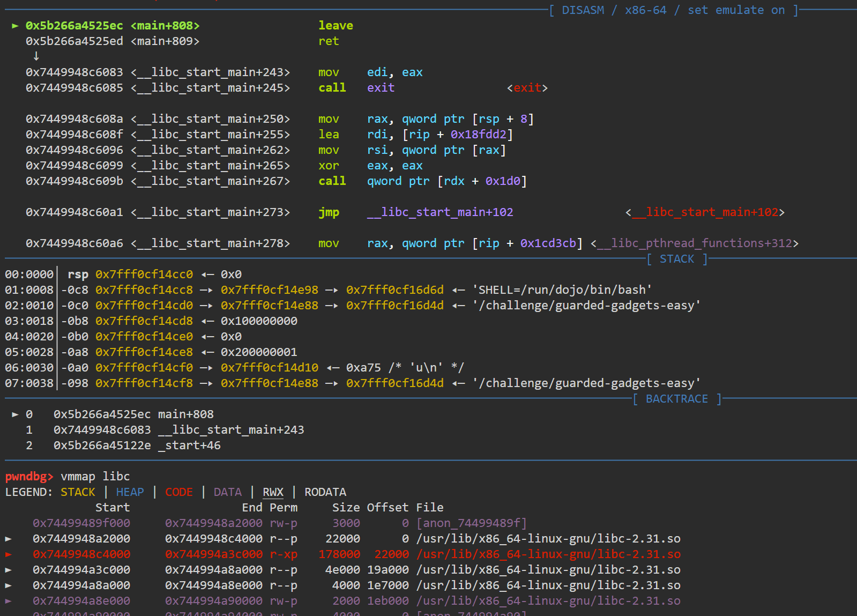Click the green 'leave' instruction
Image resolution: width=857 pixels, height=616 pixels.
[x=336, y=26]
